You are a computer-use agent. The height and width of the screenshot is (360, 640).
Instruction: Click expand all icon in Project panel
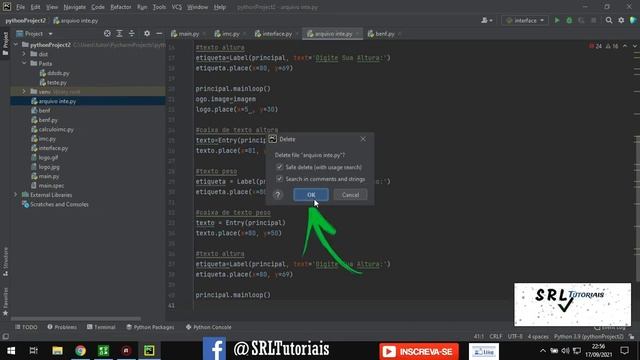click(x=119, y=33)
